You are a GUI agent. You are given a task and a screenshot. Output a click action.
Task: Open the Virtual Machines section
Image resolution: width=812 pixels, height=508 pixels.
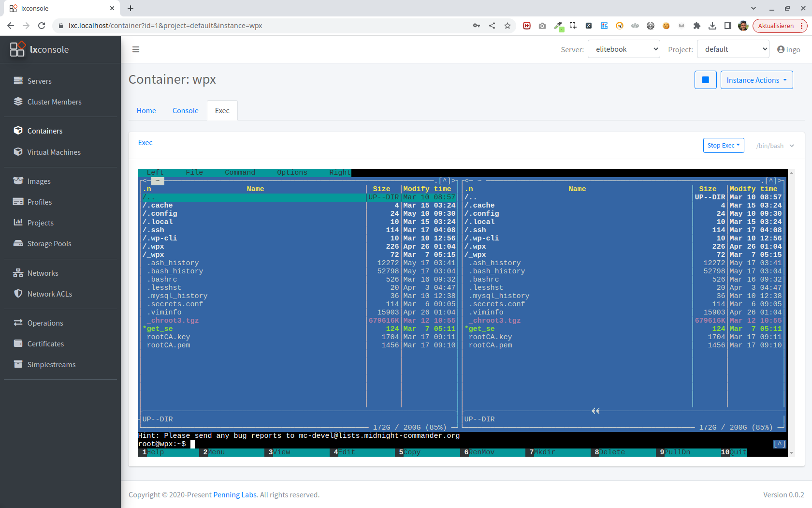point(53,152)
